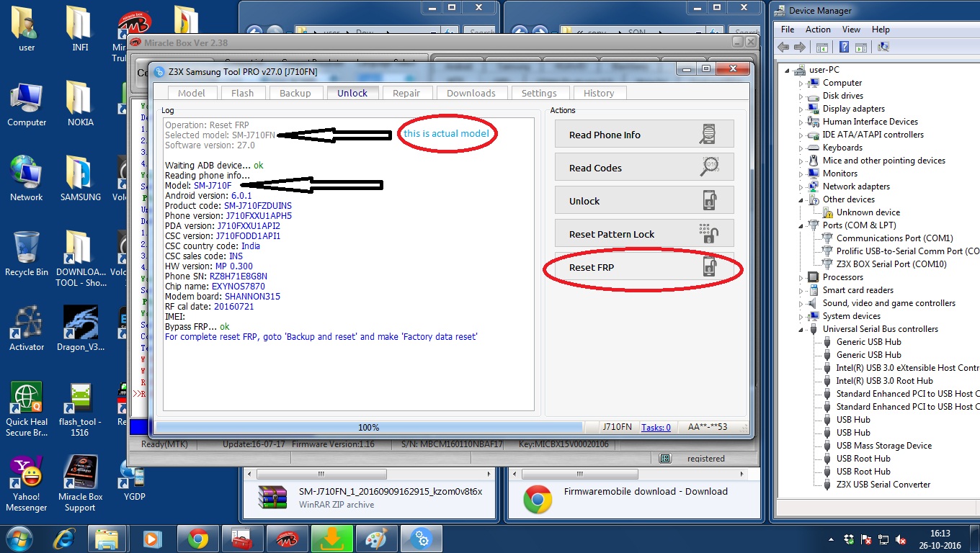The image size is (980, 553).
Task: Select Intel(R) USB 3.0 Root Hub
Action: coord(884,381)
